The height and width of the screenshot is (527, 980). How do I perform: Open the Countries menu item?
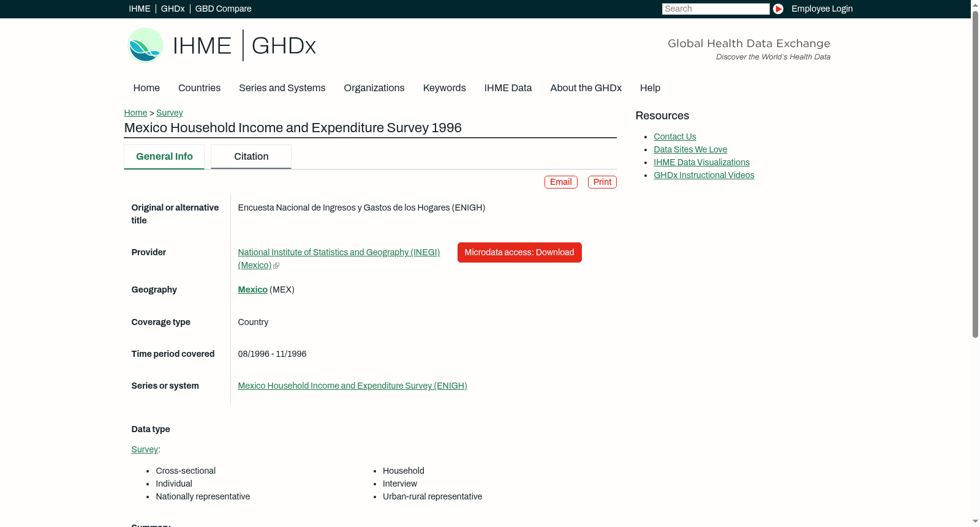click(199, 88)
